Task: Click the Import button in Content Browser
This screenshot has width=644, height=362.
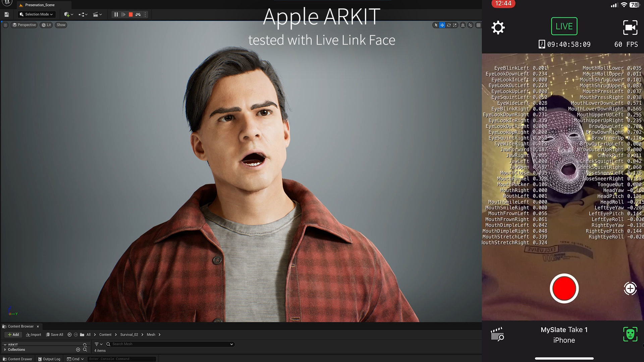Action: pyautogui.click(x=34, y=335)
